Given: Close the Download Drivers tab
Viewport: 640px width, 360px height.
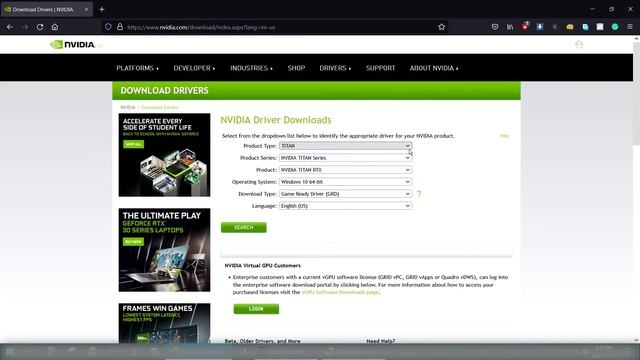Looking at the screenshot, I should (x=86, y=9).
